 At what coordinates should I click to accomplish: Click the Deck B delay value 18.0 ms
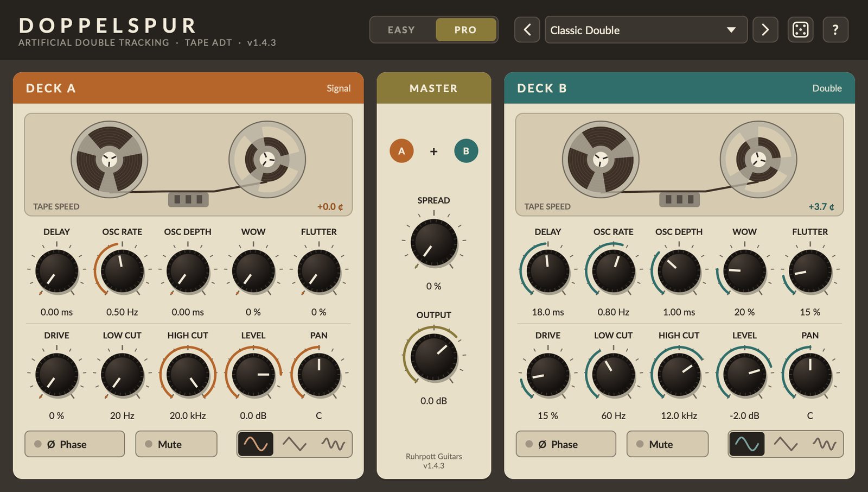pyautogui.click(x=548, y=312)
